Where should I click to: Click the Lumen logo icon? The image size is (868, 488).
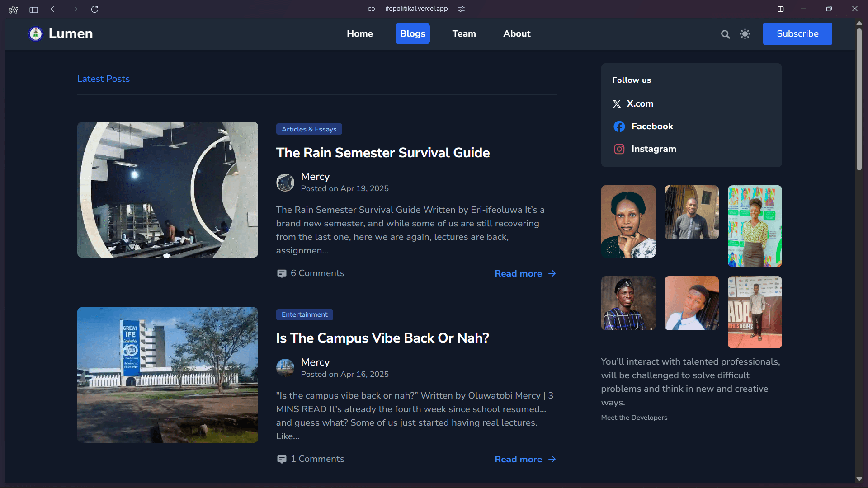(x=36, y=33)
